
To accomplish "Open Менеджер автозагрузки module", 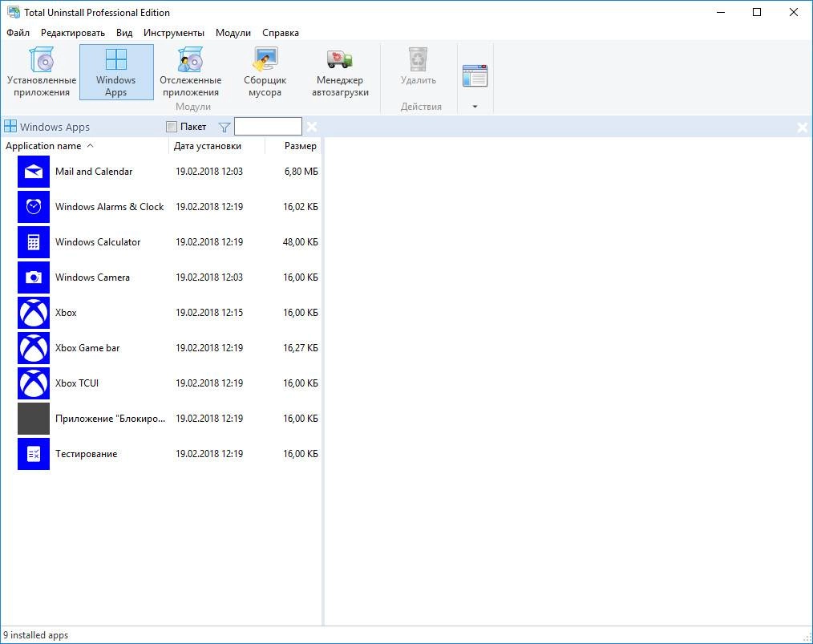I will click(x=340, y=72).
